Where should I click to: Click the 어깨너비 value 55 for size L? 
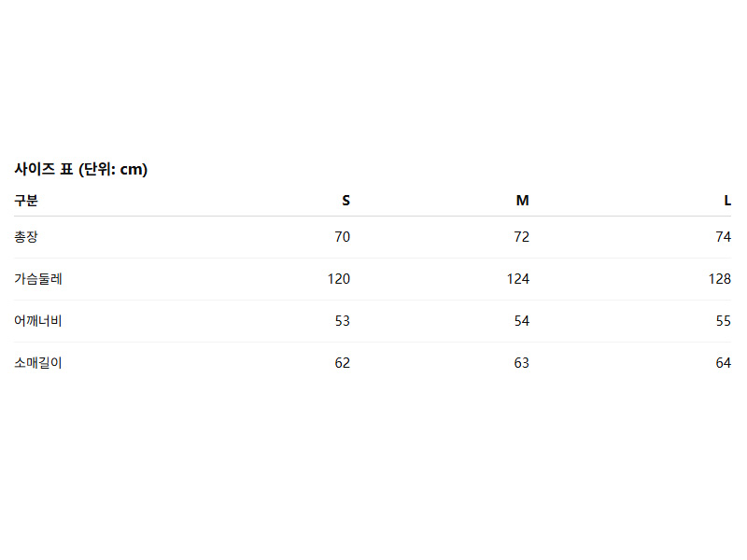(x=724, y=321)
